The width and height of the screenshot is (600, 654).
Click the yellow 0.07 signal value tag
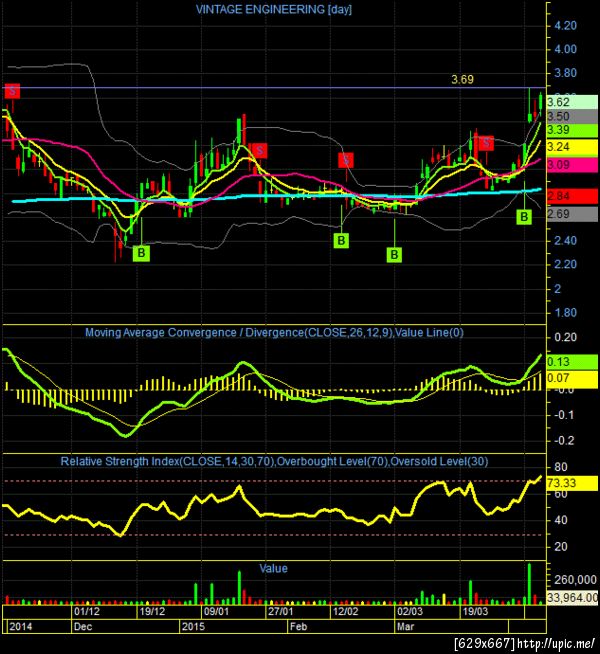click(572, 378)
